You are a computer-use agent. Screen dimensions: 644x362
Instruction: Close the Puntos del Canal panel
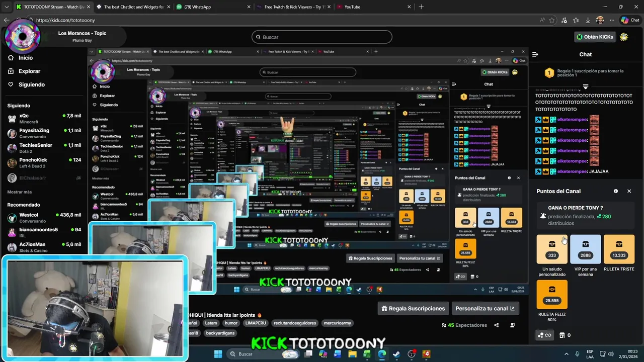629,191
